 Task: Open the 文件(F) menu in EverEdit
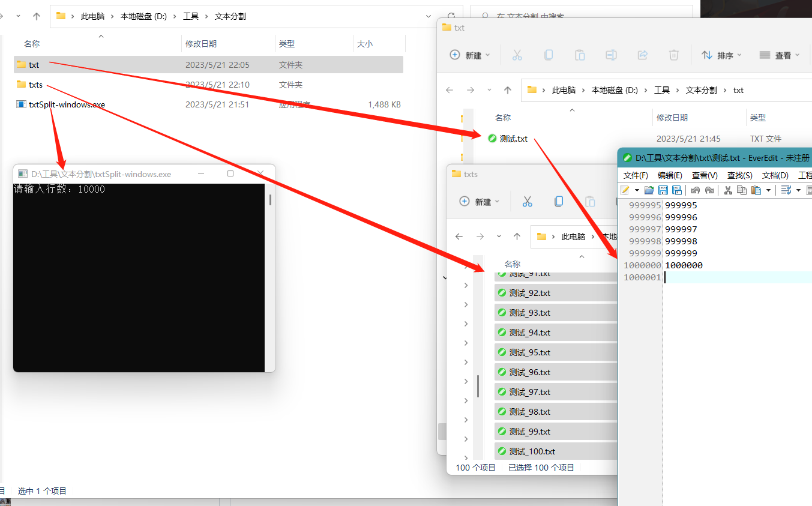(x=636, y=175)
